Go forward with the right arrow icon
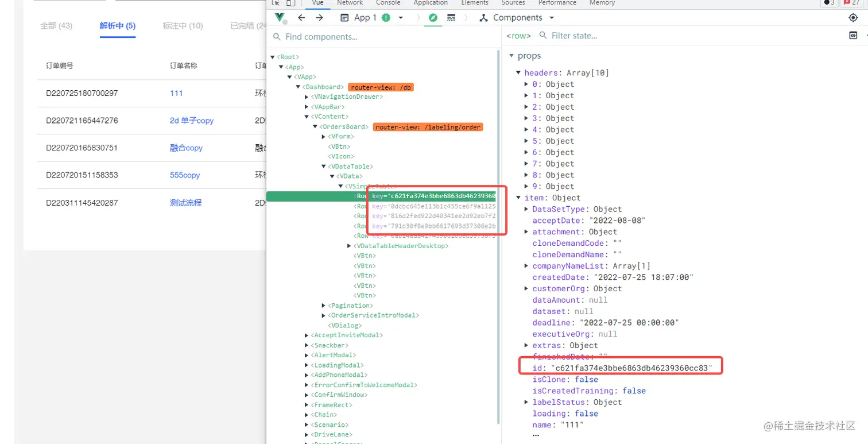This screenshot has width=868, height=444. point(320,18)
